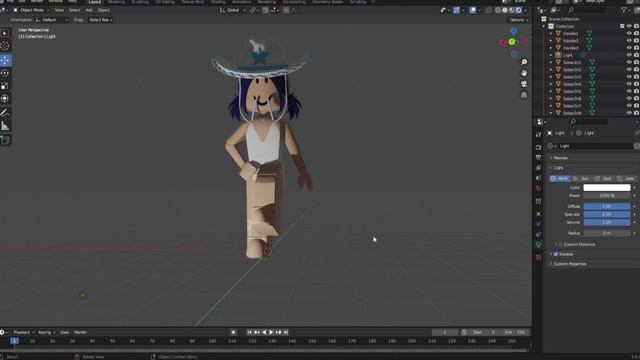Open the World properties tab icon

[x=538, y=188]
